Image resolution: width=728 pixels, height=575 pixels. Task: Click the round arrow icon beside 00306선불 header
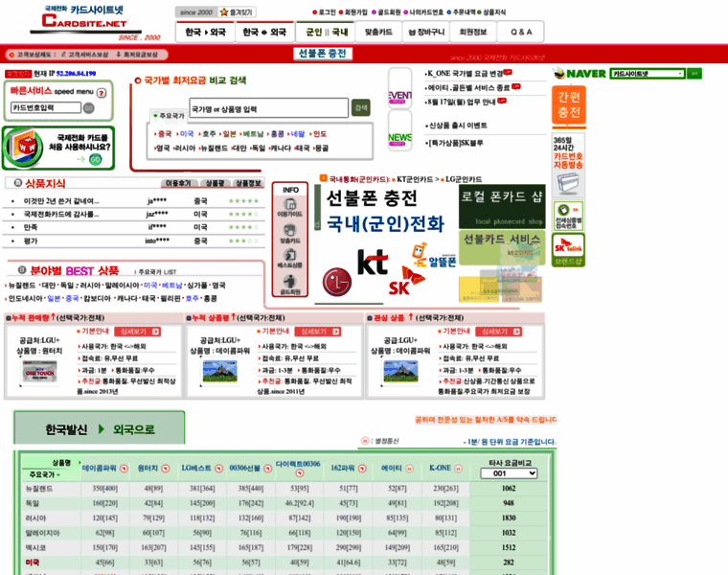coord(267,469)
